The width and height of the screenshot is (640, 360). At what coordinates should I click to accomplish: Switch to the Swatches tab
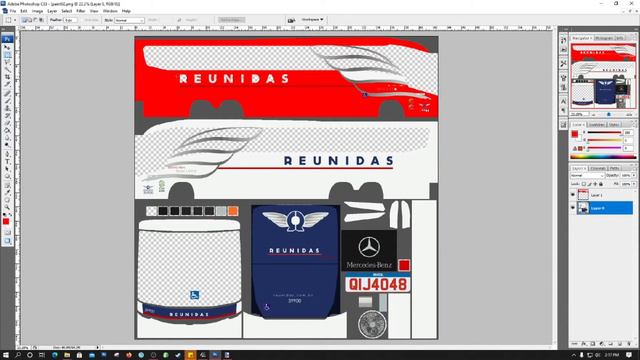click(x=597, y=124)
